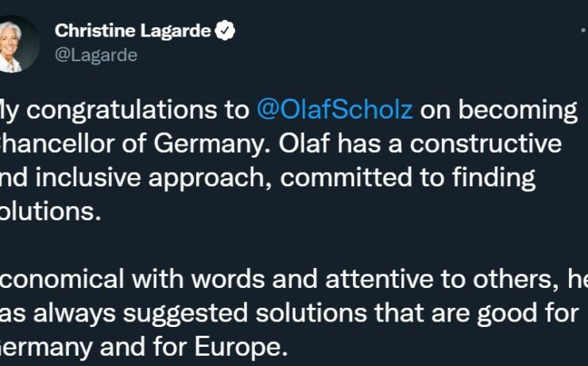
Task: Click the word "congratulations" in the tweet
Action: [x=121, y=111]
